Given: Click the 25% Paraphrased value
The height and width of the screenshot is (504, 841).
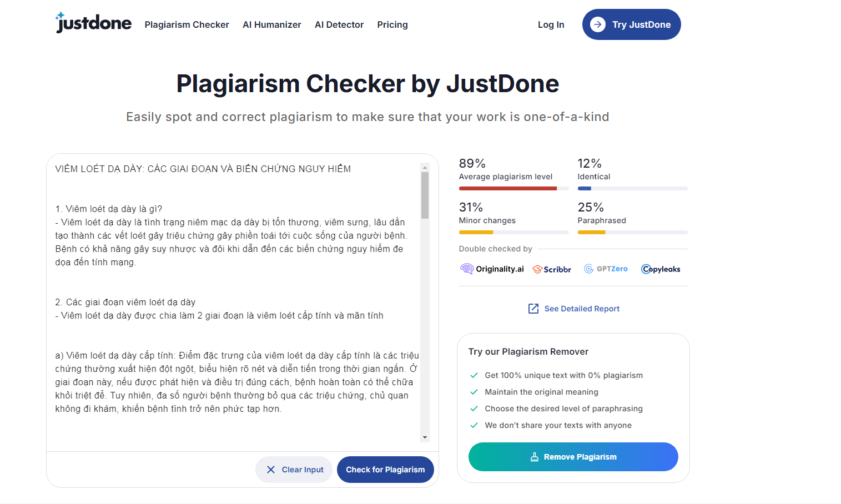Looking at the screenshot, I should tap(591, 207).
